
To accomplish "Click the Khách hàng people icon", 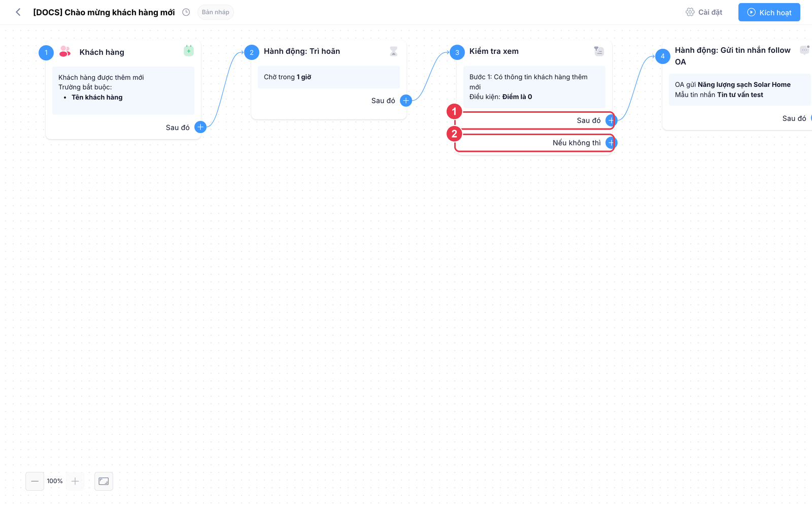I will [65, 51].
